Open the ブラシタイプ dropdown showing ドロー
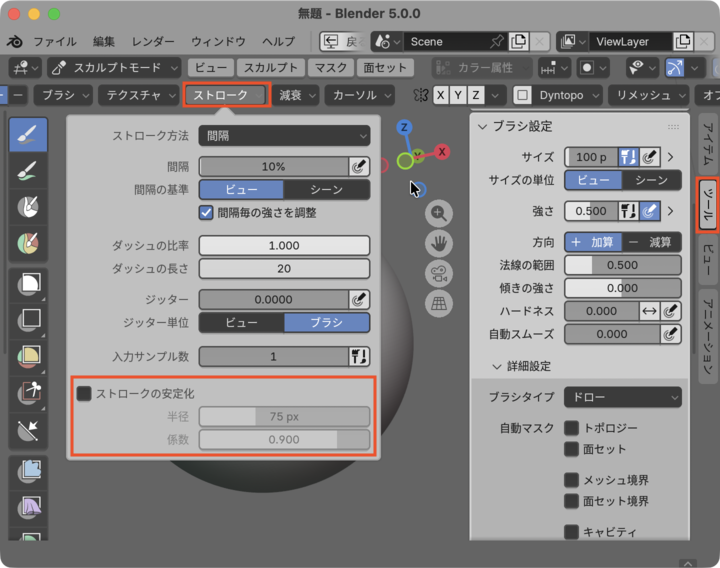The height and width of the screenshot is (568, 720). click(622, 397)
